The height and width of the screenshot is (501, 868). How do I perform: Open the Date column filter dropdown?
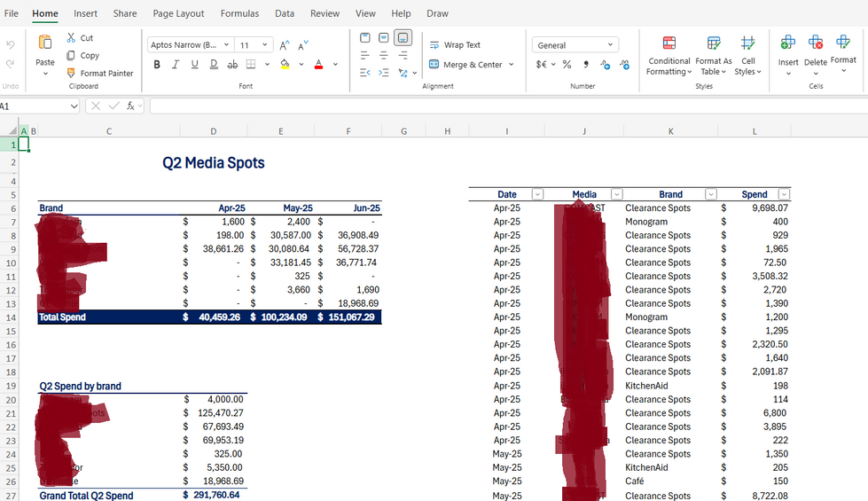[x=537, y=194]
